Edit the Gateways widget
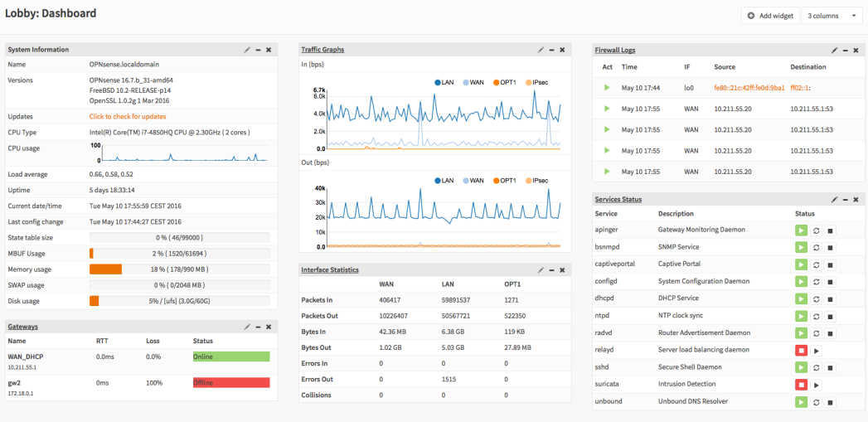868x422 pixels. [247, 327]
